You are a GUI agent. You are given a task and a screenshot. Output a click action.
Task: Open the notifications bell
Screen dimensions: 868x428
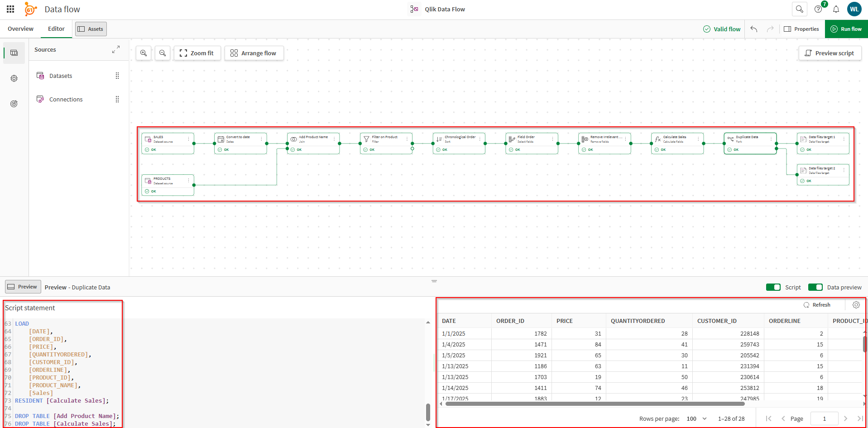pos(836,9)
